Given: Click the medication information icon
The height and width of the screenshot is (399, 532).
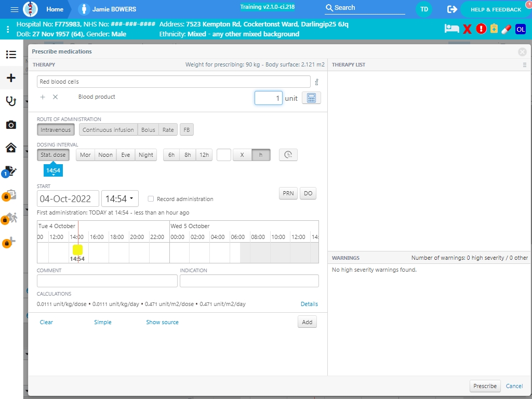Looking at the screenshot, I should (316, 82).
